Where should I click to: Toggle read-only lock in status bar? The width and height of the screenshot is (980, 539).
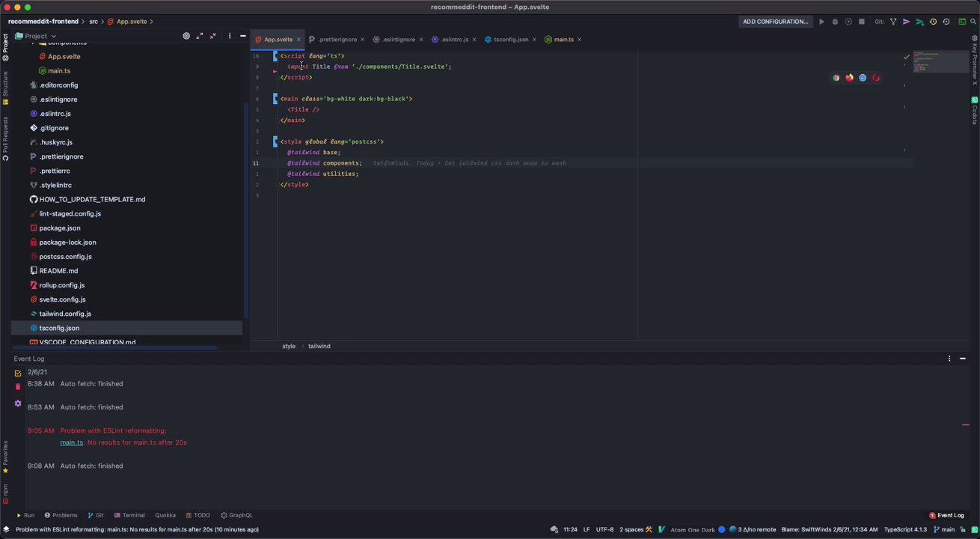(x=963, y=529)
